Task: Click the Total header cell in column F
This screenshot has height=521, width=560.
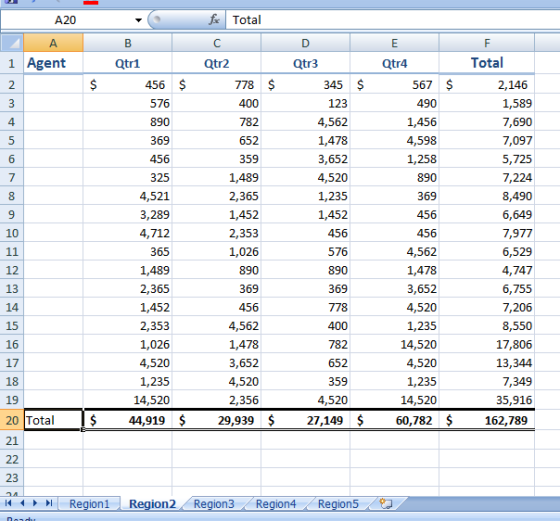Action: [487, 63]
